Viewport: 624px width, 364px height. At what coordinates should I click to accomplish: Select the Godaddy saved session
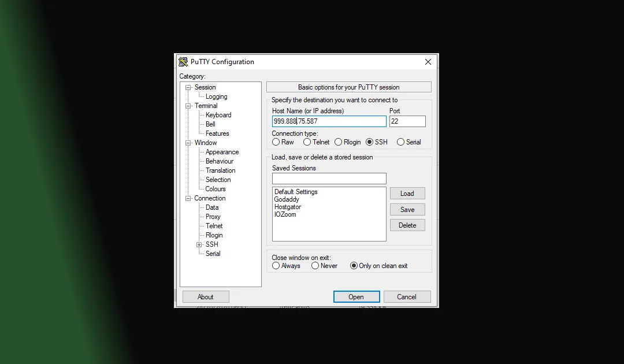click(287, 199)
